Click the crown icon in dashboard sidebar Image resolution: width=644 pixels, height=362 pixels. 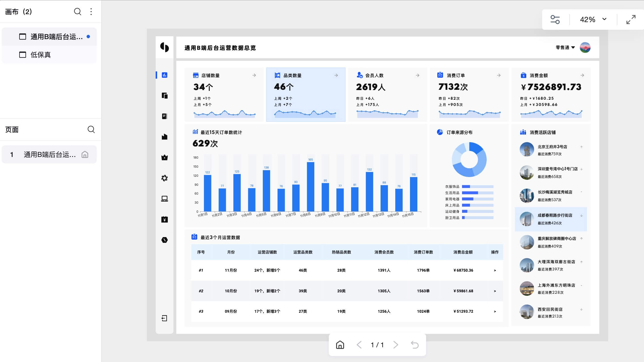(x=164, y=157)
